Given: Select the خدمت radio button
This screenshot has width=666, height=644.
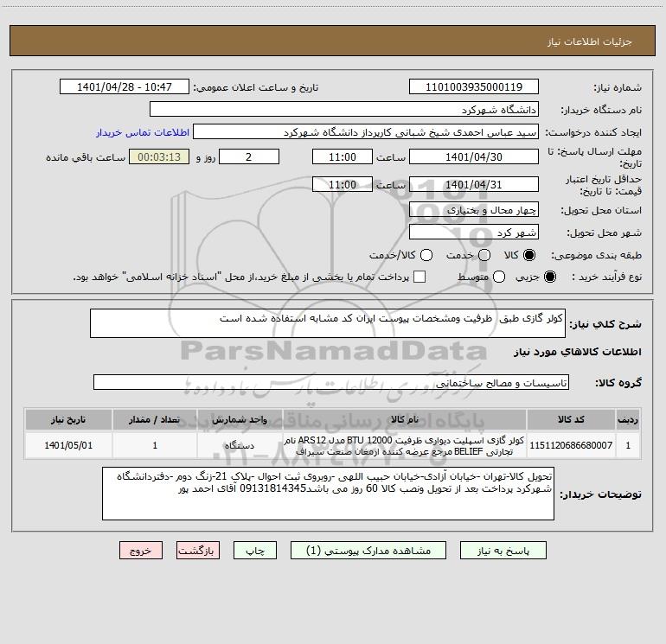Looking at the screenshot, I should pyautogui.click(x=484, y=255).
